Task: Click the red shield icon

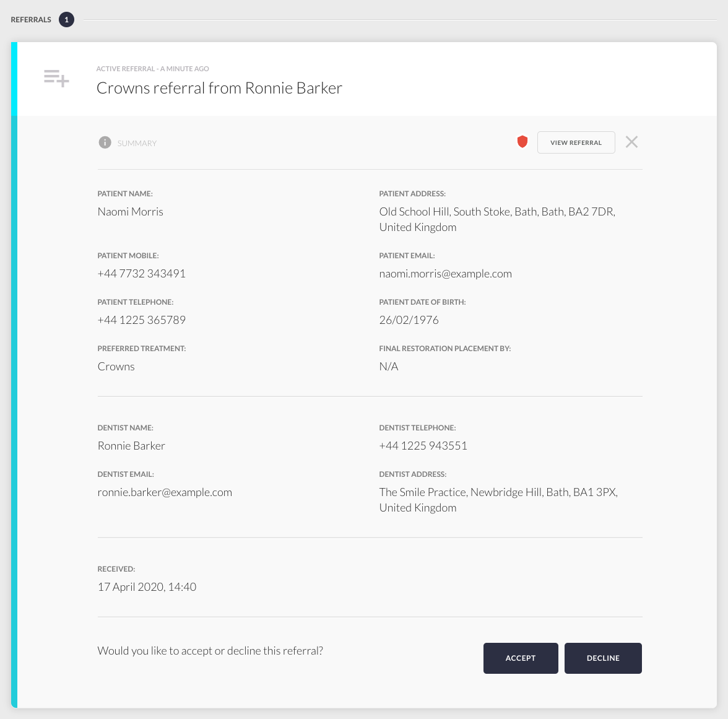Action: (x=522, y=142)
